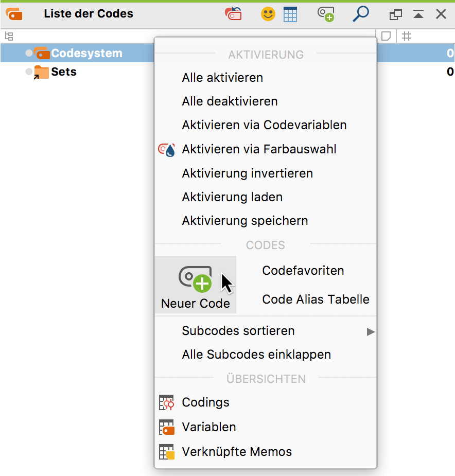
Task: Undock the Liste der Codes panel
Action: click(395, 14)
